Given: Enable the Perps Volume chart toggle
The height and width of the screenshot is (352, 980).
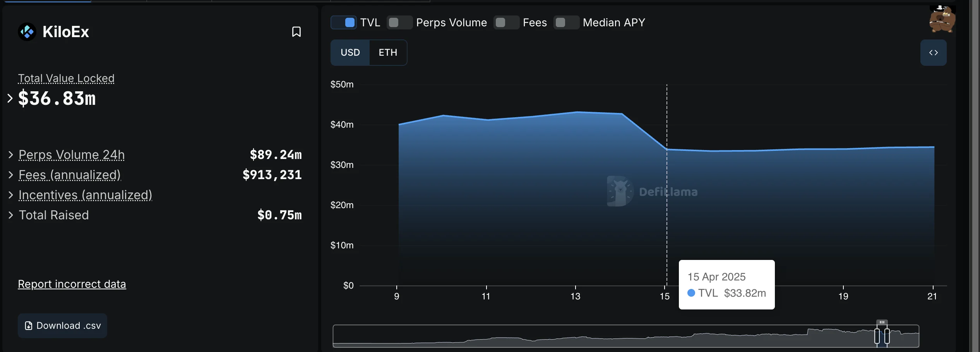Looking at the screenshot, I should 400,22.
